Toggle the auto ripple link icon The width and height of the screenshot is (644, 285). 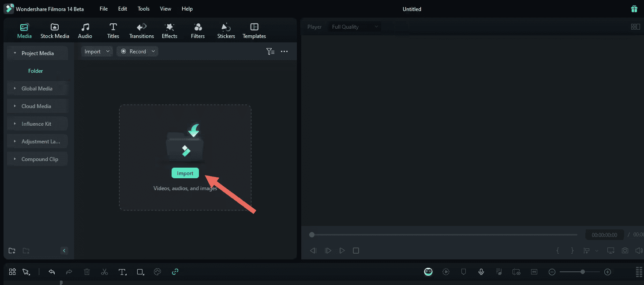pyautogui.click(x=175, y=272)
